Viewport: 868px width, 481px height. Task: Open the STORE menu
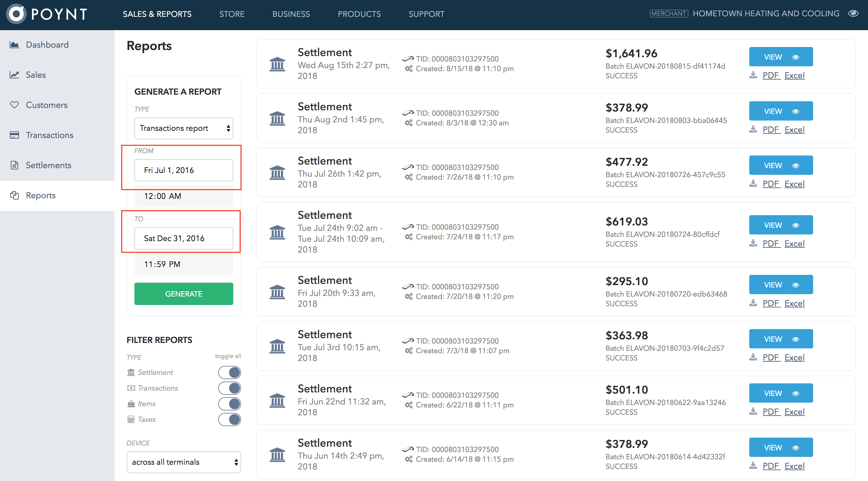(x=232, y=14)
